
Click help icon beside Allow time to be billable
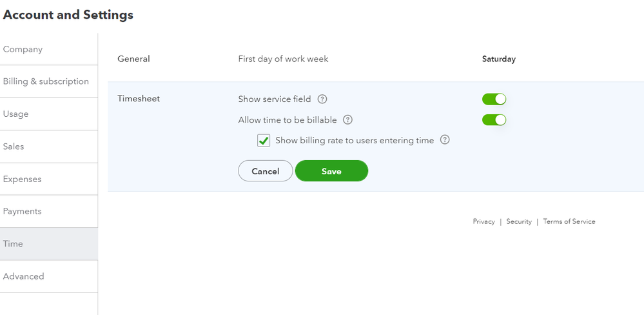pyautogui.click(x=347, y=120)
